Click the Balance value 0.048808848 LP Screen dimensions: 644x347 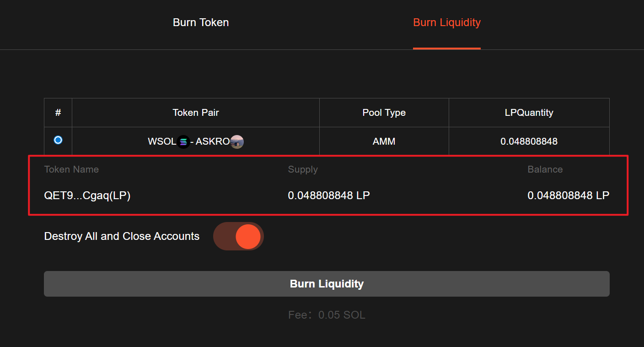(568, 195)
